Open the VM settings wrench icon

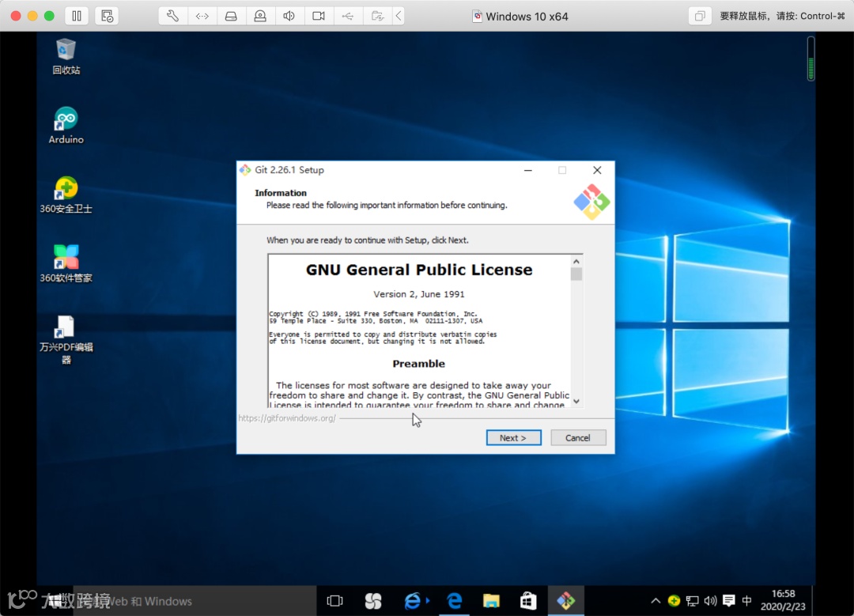[x=172, y=16]
